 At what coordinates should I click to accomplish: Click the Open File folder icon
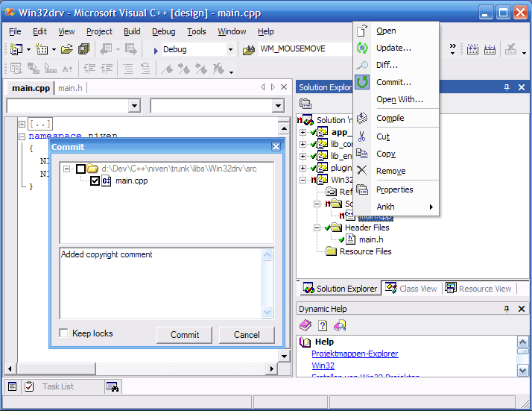(x=67, y=49)
